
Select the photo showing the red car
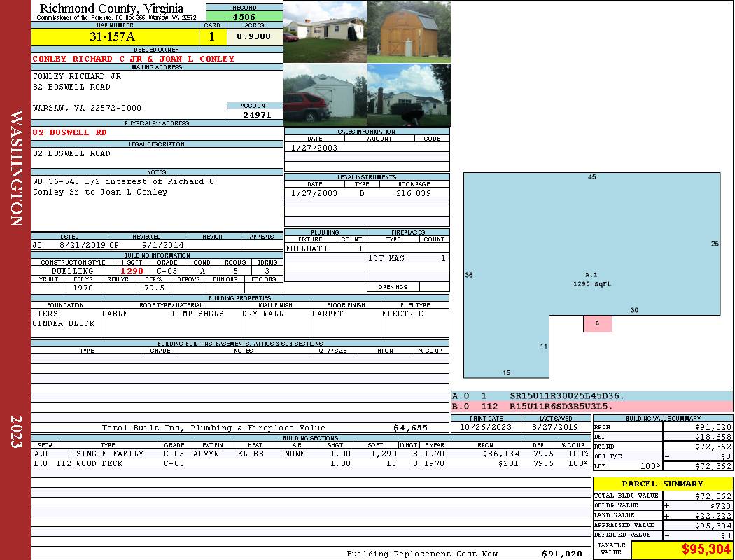(x=325, y=95)
